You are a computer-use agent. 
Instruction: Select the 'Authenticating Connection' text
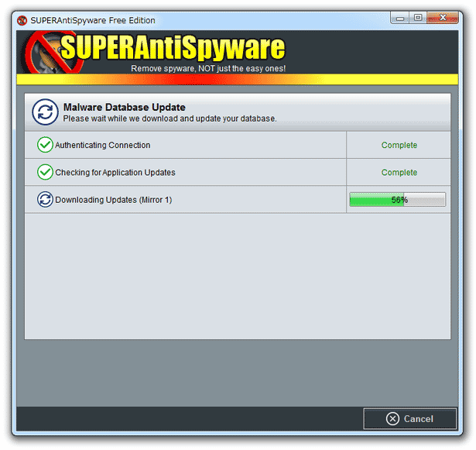click(103, 145)
